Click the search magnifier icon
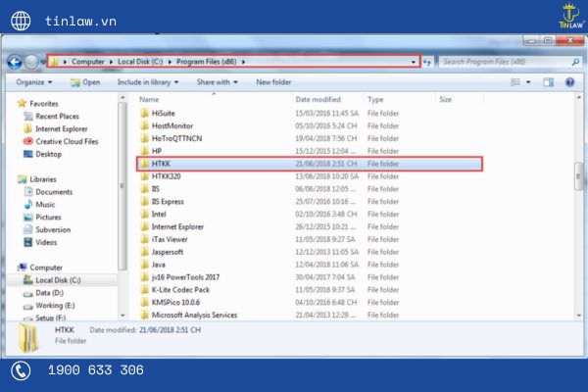 point(575,62)
